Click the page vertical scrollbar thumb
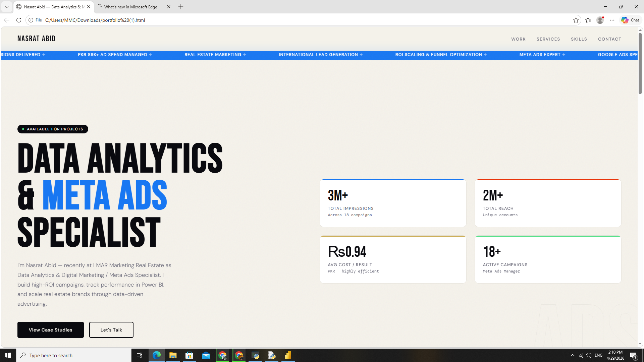 [640, 63]
